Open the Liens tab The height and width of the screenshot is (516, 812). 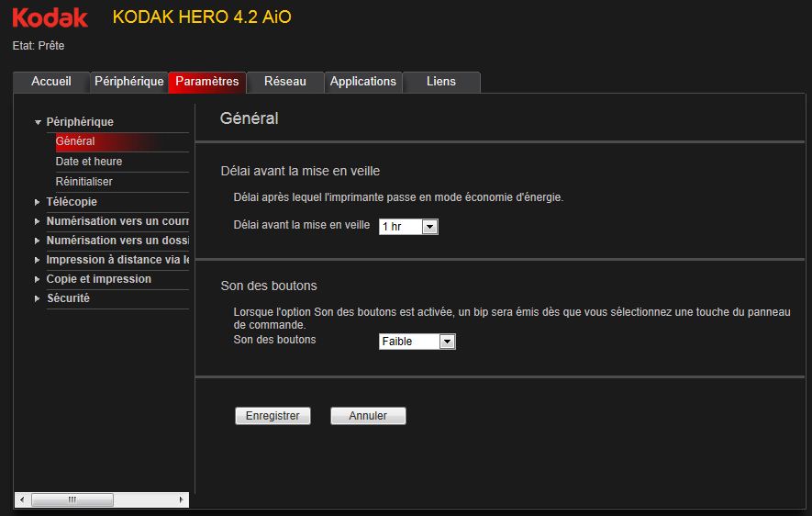pos(441,82)
